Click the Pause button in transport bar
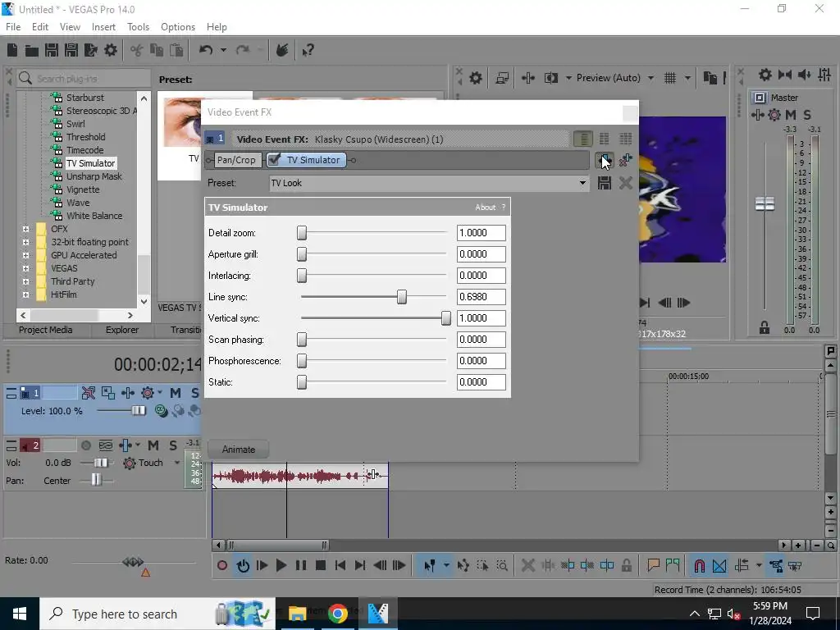 point(301,565)
